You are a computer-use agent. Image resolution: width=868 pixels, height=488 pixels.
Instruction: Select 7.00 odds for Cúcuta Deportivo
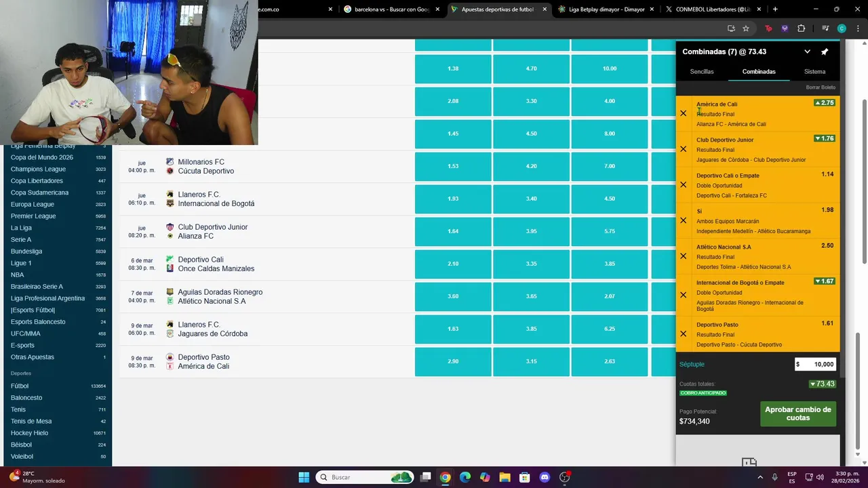(609, 166)
